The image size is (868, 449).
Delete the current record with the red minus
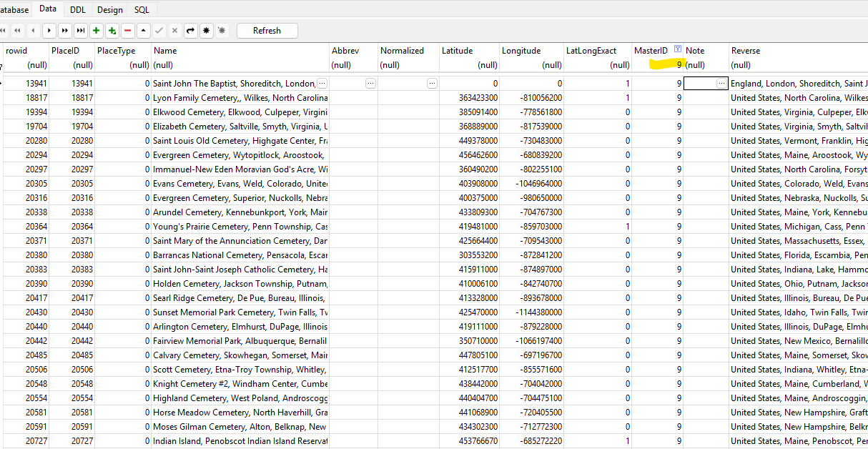point(127,31)
